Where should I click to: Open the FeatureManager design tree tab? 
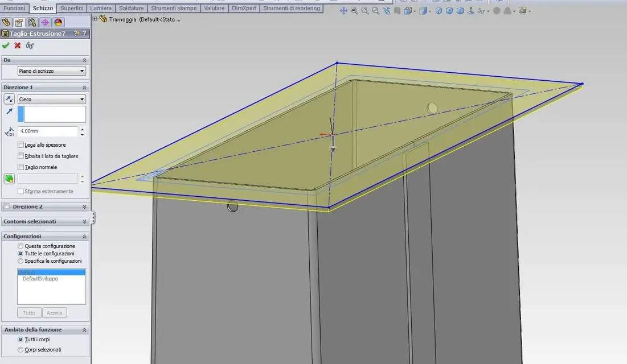coord(6,22)
